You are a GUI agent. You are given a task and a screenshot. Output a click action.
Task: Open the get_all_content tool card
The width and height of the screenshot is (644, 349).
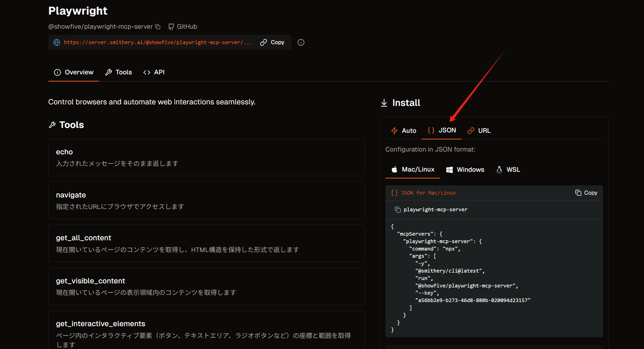coord(207,243)
